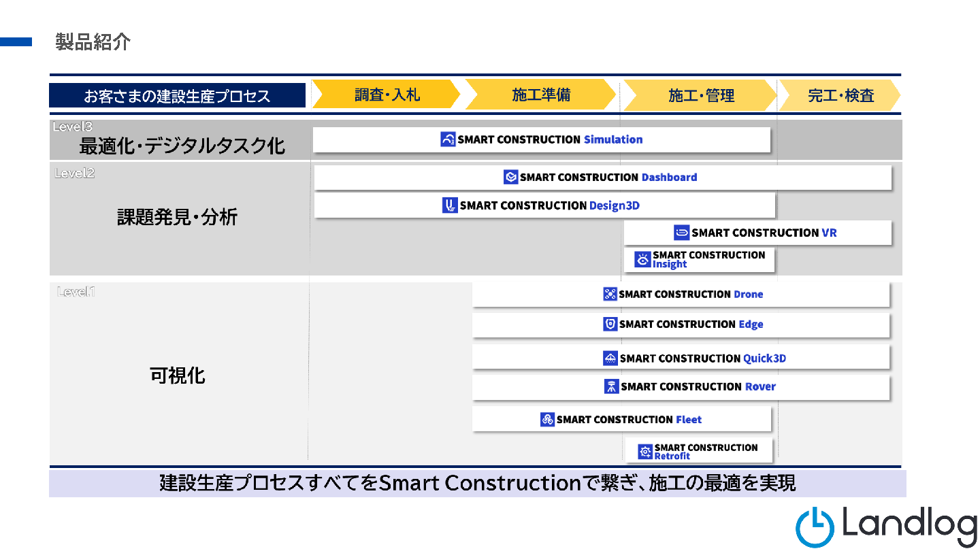Select the Drone product icon
Screen dimensions: 980x551
pyautogui.click(x=610, y=294)
